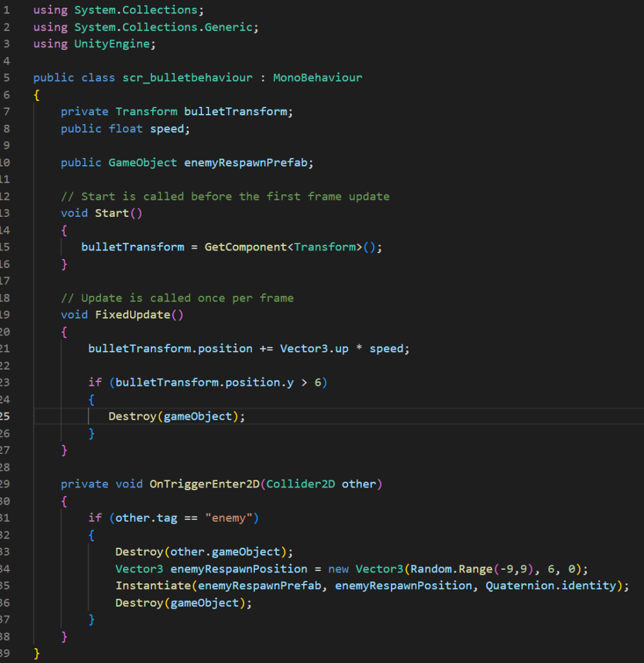The width and height of the screenshot is (644, 663).
Task: Click line number 5 in the gutter
Action: 6,78
